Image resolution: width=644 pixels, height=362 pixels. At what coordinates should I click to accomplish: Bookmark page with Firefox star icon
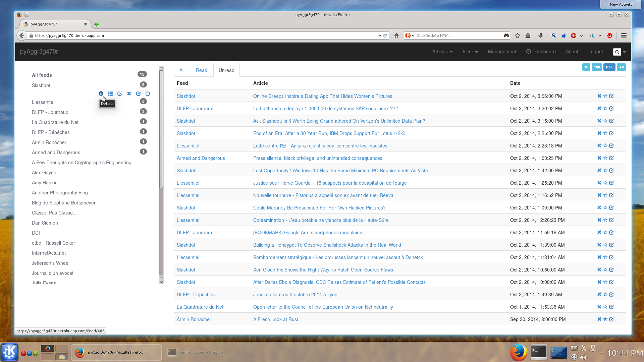coord(518,36)
